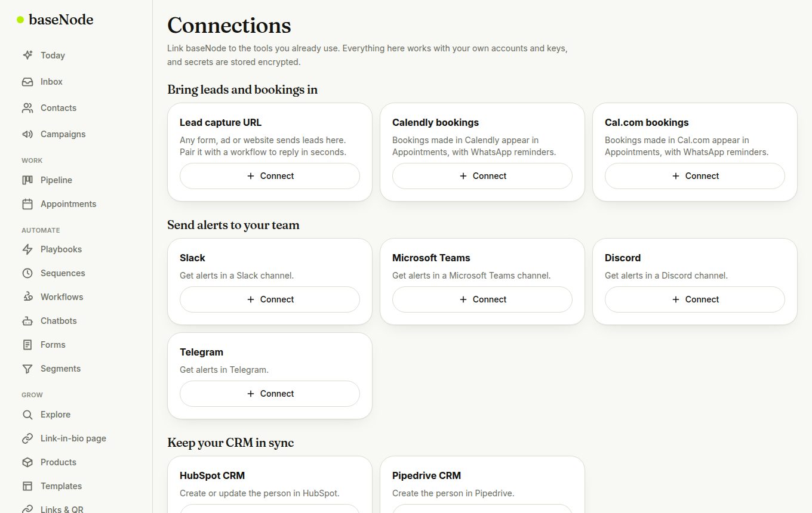The height and width of the screenshot is (513, 812).
Task: Select Workflows in the sidebar
Action: 76,297
